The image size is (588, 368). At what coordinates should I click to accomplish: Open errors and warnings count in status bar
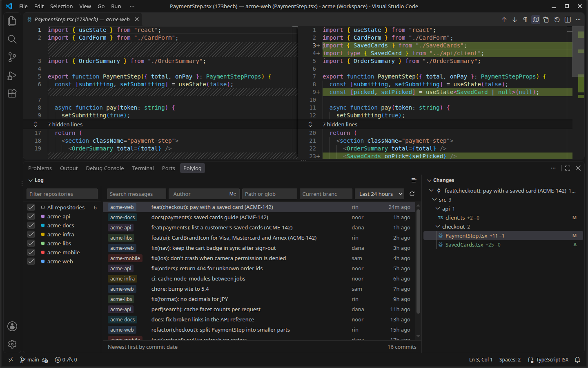[x=66, y=360]
